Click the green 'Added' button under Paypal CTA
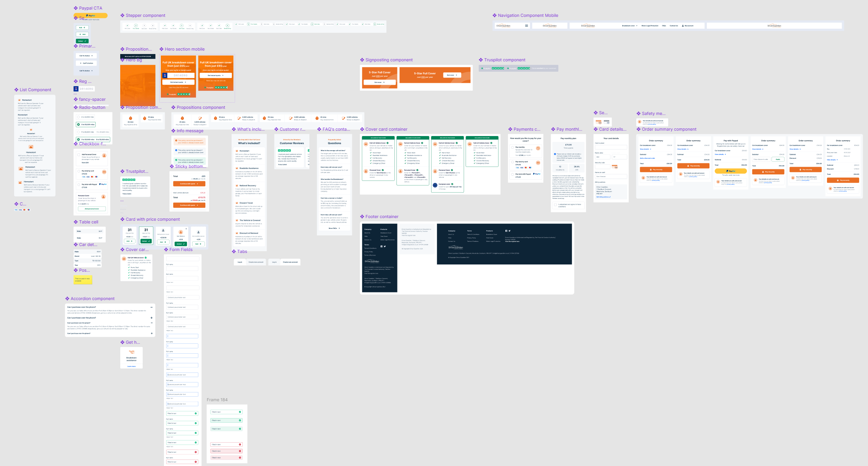This screenshot has height=466, width=868. 82,41
